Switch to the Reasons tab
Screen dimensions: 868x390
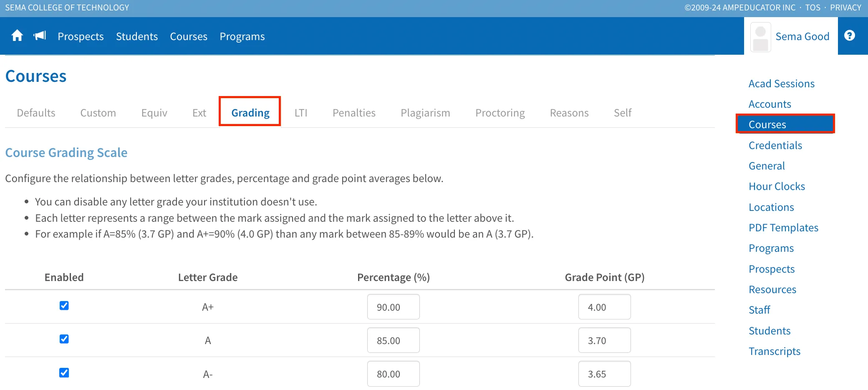(569, 113)
